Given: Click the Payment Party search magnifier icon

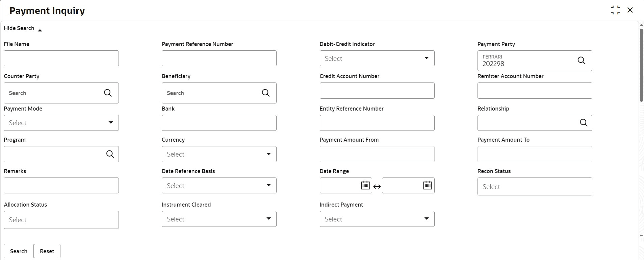Looking at the screenshot, I should [x=581, y=61].
